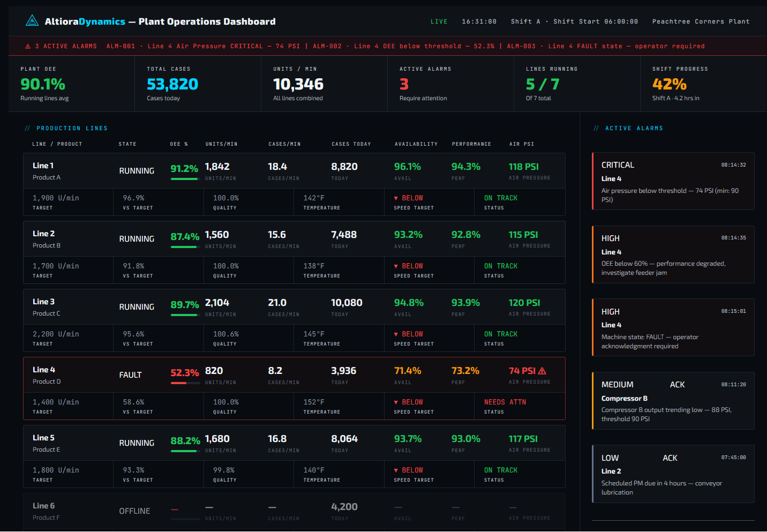This screenshot has height=532, width=767.
Task: Click the below-speed arrow icon on Line 3
Action: pos(395,333)
